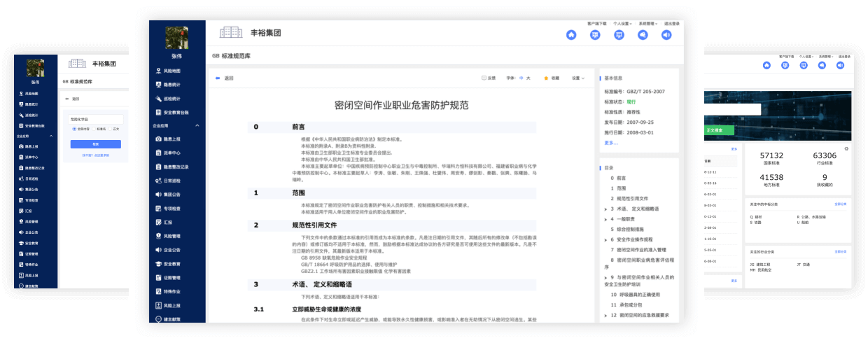
Task: Open the 个人设置 dropdown in front window
Action: (622, 24)
